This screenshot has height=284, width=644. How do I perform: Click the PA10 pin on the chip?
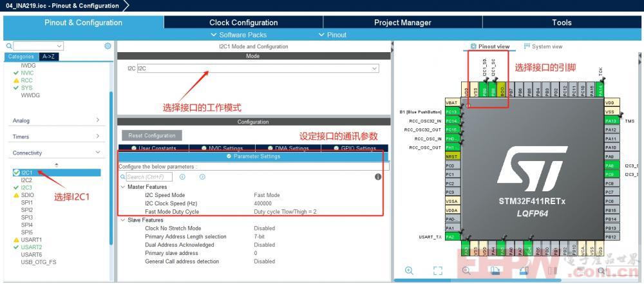612,147
